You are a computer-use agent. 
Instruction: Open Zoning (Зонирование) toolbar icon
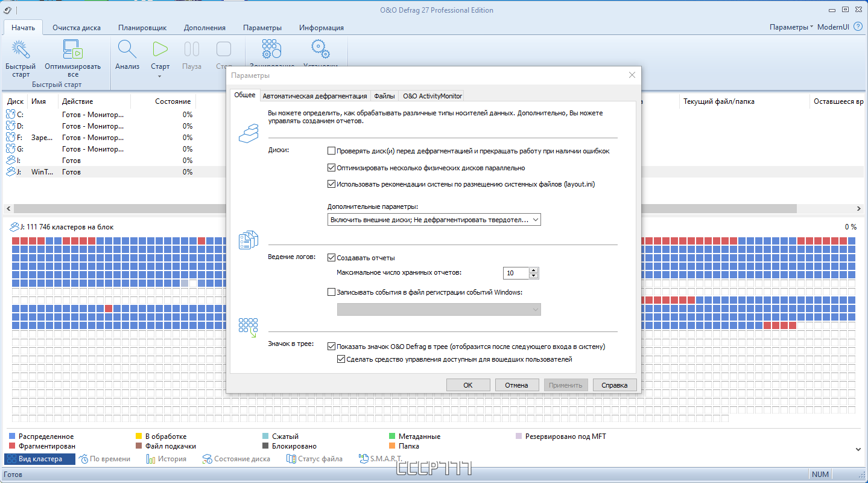271,50
